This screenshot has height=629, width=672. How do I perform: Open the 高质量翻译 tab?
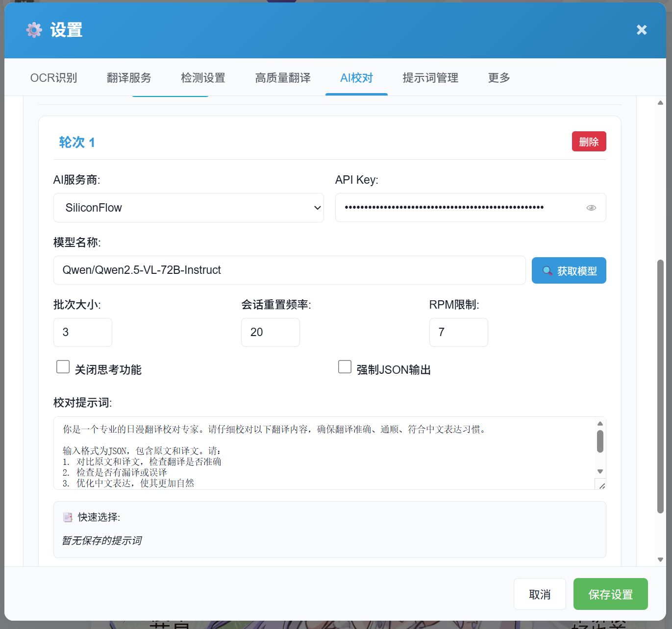tap(283, 78)
